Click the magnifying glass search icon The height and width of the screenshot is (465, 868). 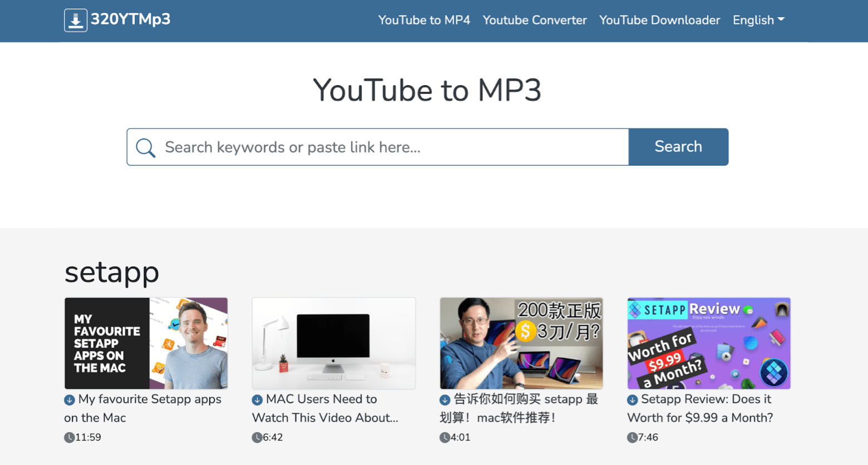[x=145, y=147]
